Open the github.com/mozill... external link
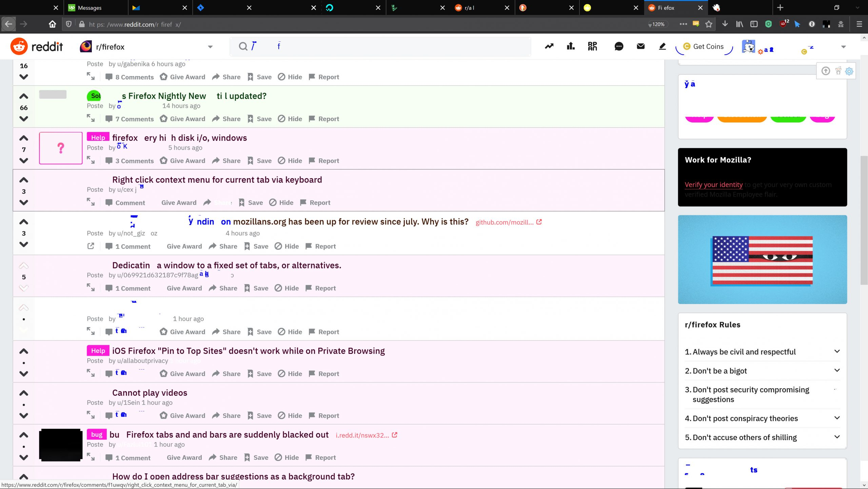Image resolution: width=868 pixels, height=489 pixels. (x=509, y=222)
